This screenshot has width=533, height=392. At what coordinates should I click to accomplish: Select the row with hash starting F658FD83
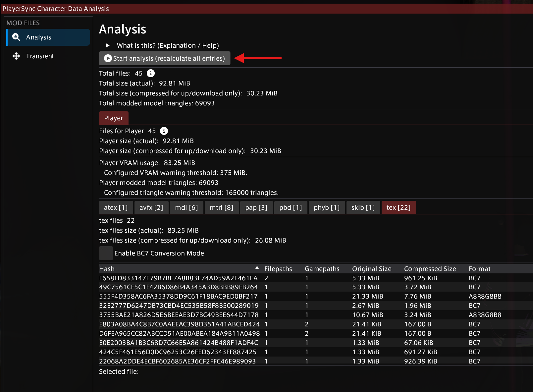178,278
